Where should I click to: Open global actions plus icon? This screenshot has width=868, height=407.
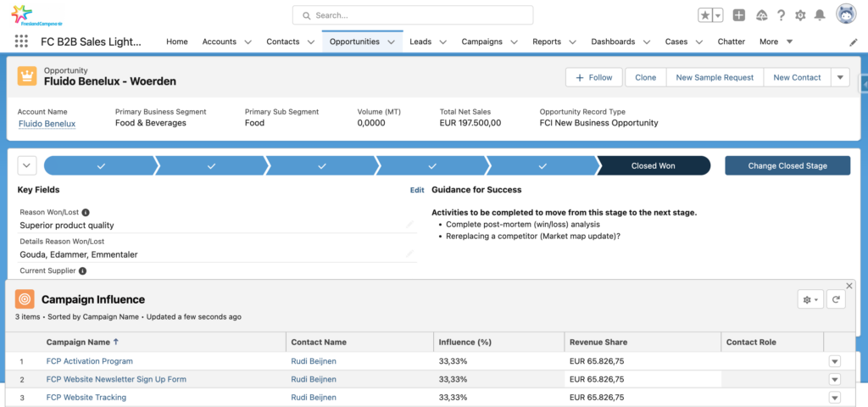(x=739, y=15)
